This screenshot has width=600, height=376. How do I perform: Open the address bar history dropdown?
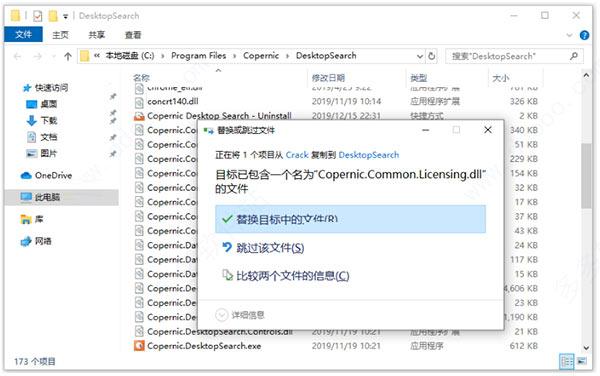pos(419,56)
